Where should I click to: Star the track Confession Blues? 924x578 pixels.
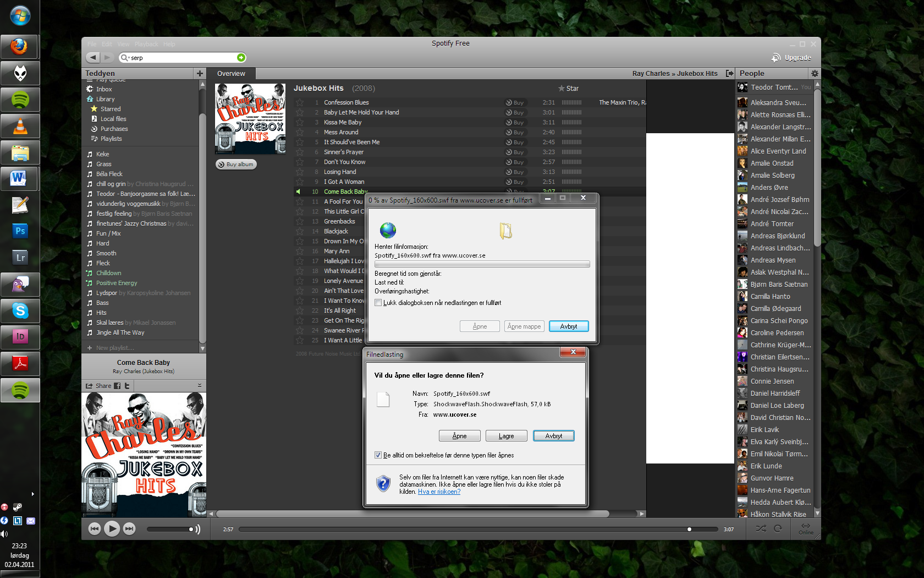[300, 102]
